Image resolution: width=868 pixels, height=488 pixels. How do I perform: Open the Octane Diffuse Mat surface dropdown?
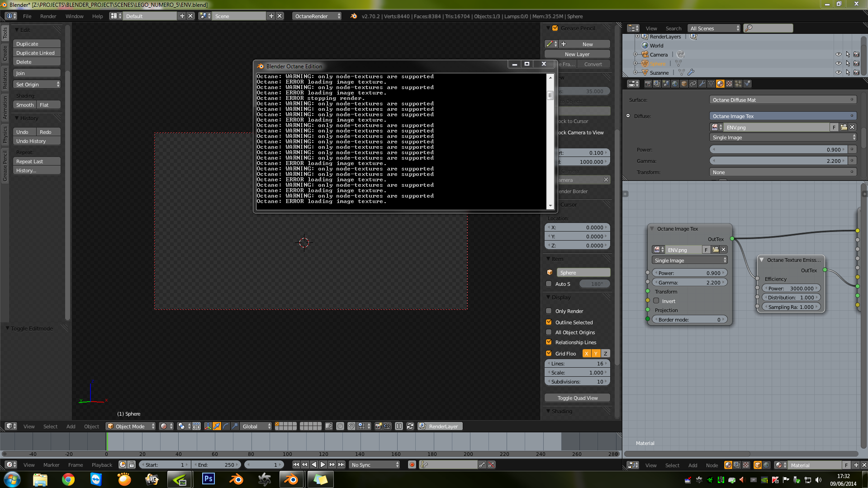(782, 100)
